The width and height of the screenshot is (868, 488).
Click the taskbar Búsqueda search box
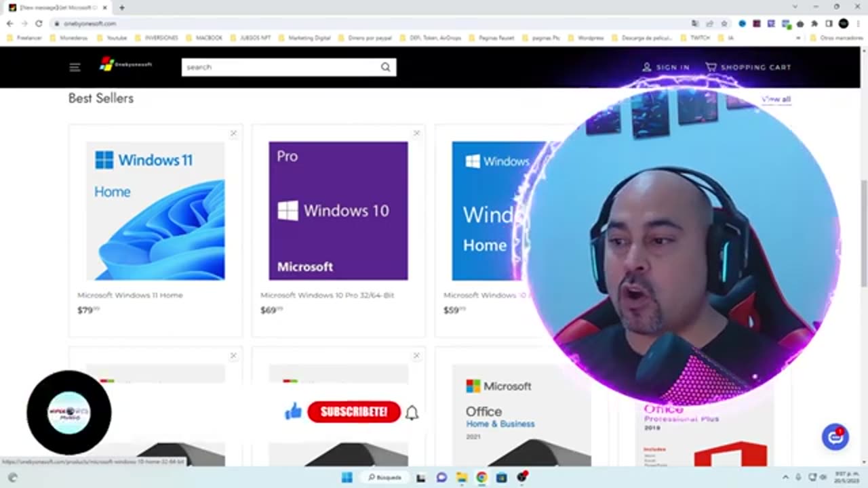point(384,477)
